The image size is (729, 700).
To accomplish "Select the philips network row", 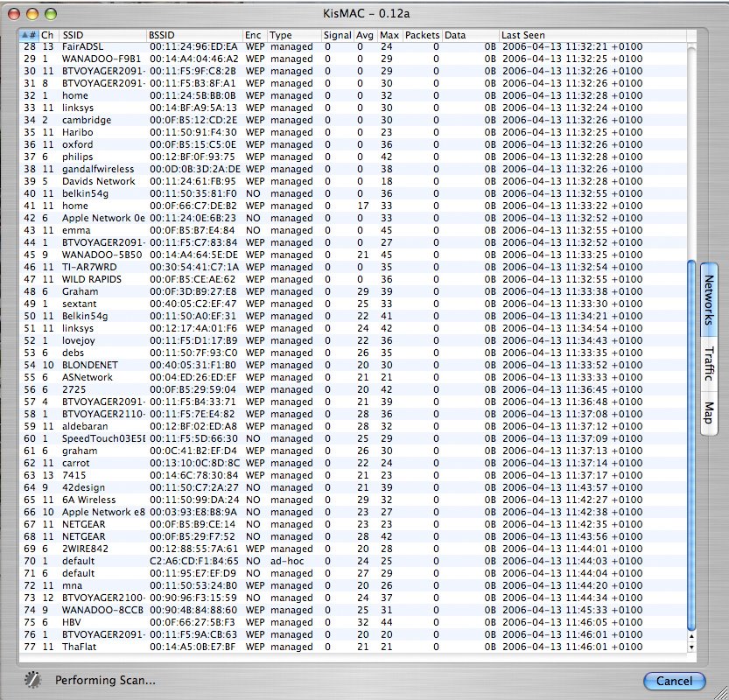I will point(353,157).
